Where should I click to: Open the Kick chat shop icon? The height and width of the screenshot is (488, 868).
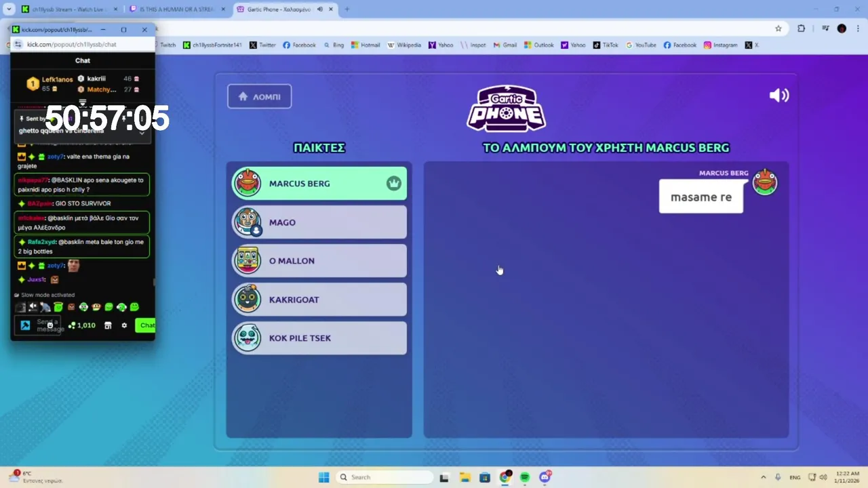(107, 325)
